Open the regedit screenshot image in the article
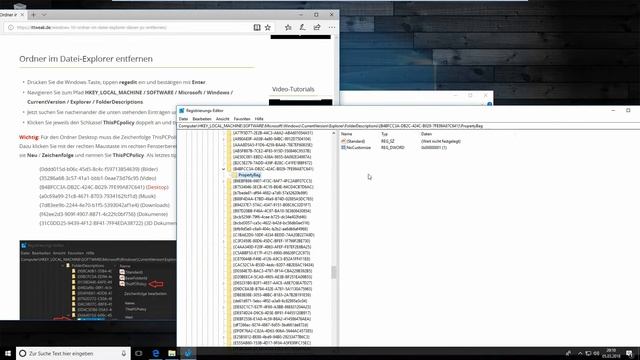 98,280
